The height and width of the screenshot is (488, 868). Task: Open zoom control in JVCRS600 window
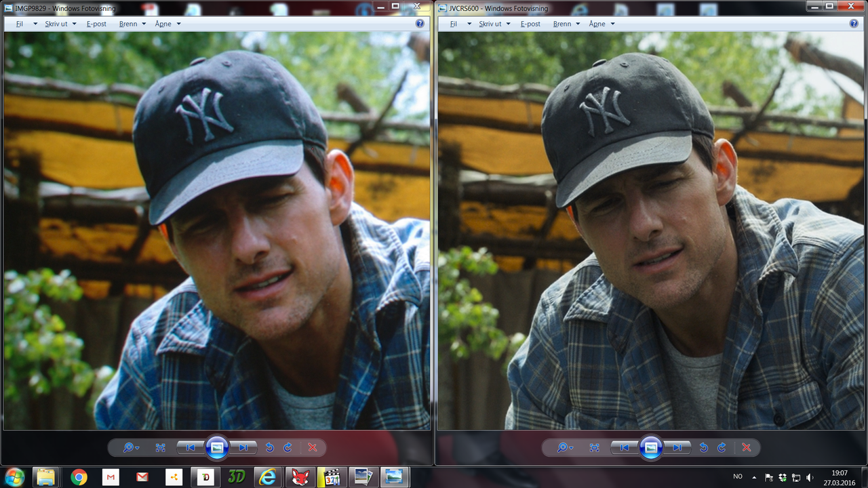(565, 447)
